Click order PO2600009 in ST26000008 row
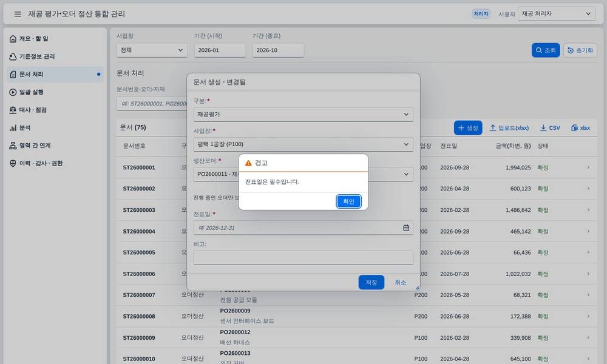The image size is (607, 364). click(x=235, y=311)
